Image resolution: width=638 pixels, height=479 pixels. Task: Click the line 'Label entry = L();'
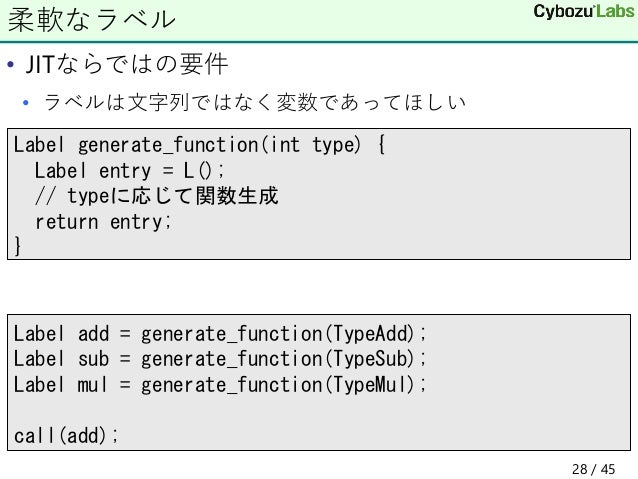point(130,170)
